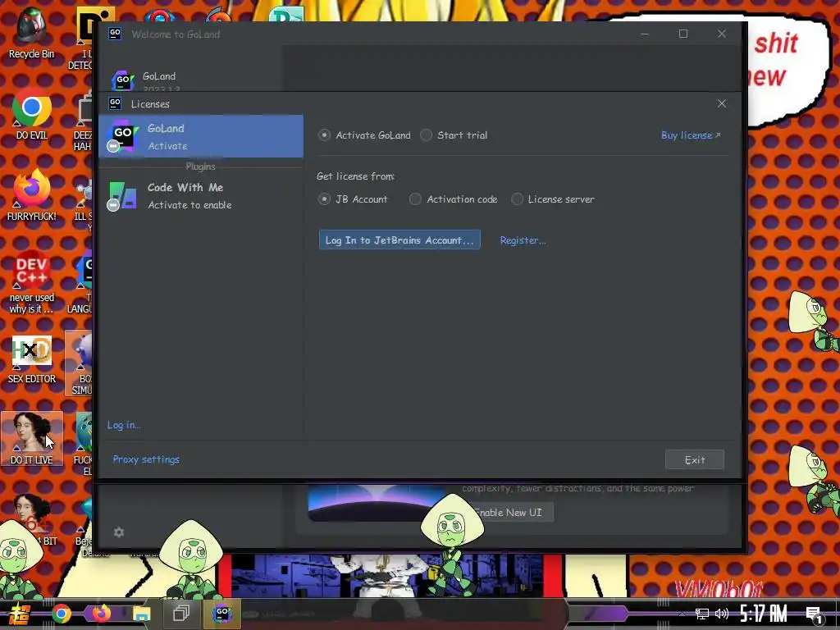Click the Exit button
This screenshot has height=630, width=840.
point(695,459)
